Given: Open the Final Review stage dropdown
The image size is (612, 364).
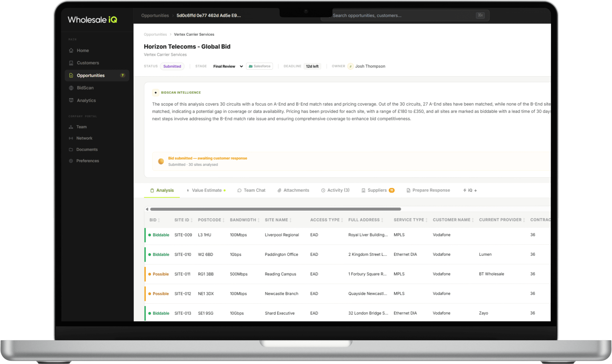Looking at the screenshot, I should tap(228, 66).
